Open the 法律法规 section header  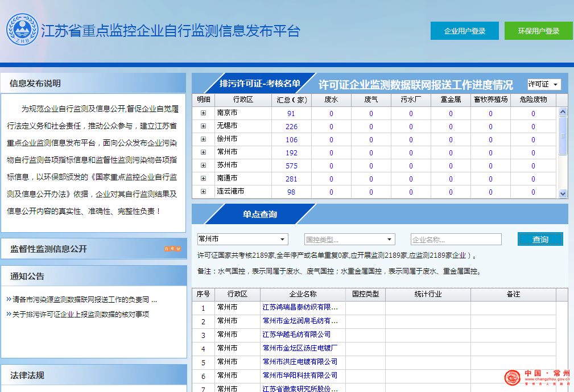pos(94,375)
